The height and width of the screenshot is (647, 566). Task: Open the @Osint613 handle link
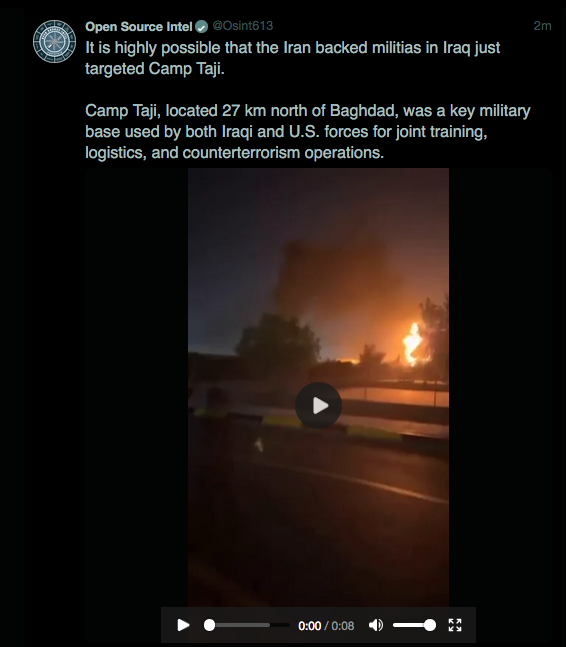pos(243,26)
